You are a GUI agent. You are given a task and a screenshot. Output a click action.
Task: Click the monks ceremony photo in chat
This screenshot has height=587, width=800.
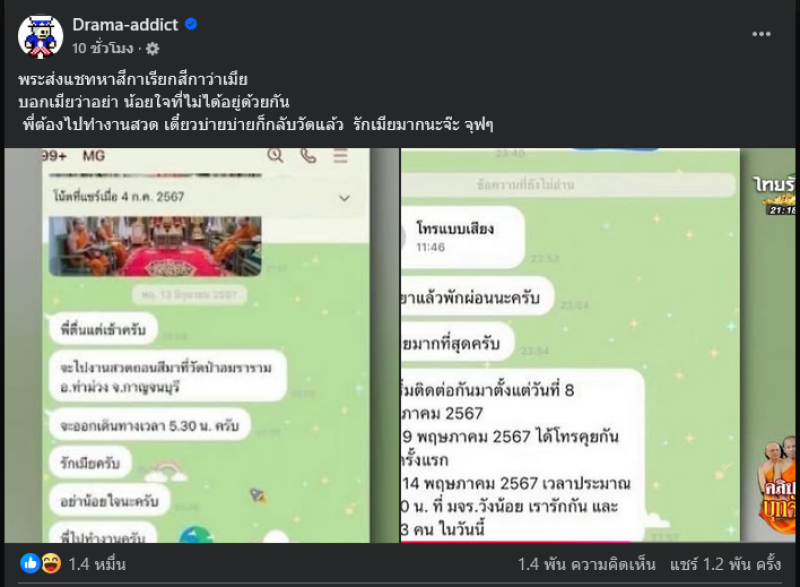pos(155,246)
